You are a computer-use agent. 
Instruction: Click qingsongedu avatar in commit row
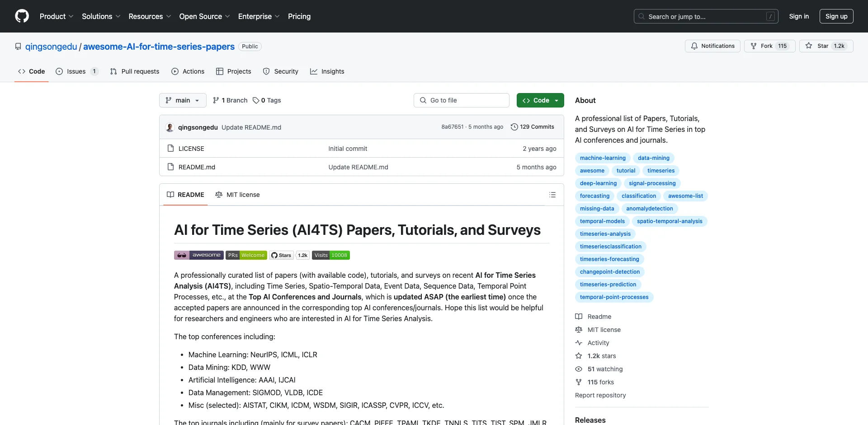tap(170, 127)
